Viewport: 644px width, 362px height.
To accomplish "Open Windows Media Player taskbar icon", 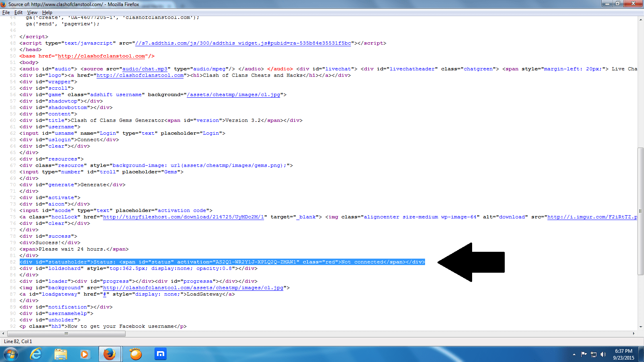I will (x=85, y=354).
